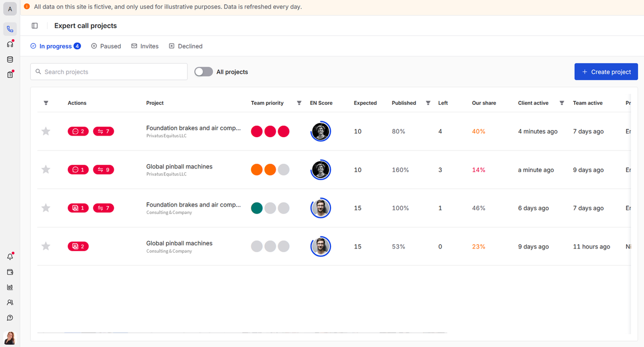Screen dimensions: 644x347
Task: Open the notifications bell icon
Action: click(10, 257)
